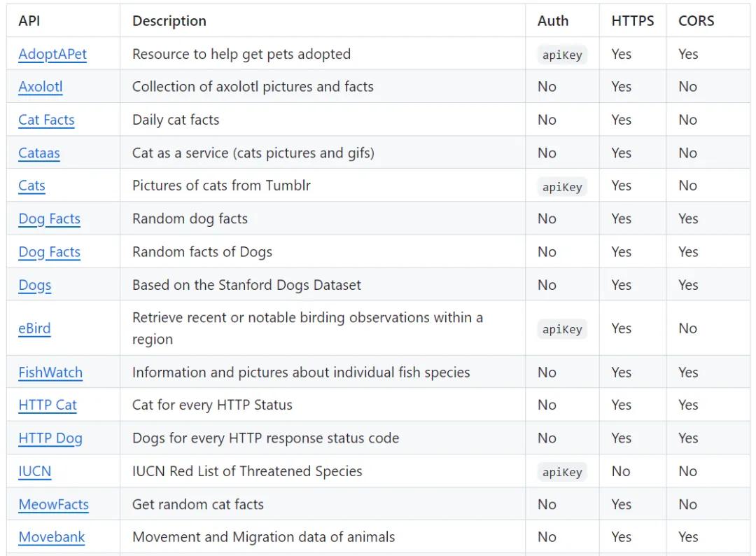Open the HTTP Dog link
Screen dimensions: 756x556
50,438
